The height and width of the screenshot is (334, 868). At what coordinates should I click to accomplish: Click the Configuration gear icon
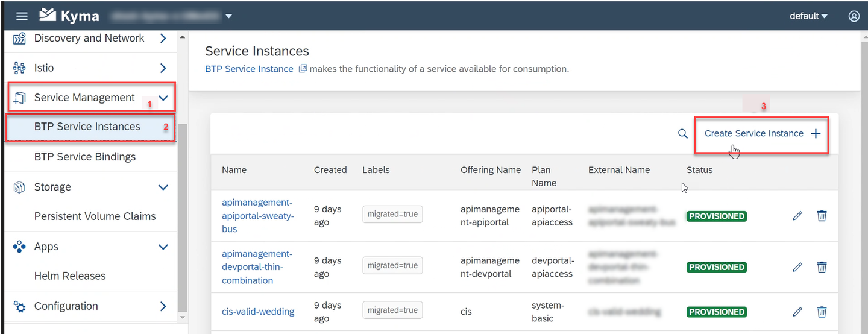click(x=19, y=306)
